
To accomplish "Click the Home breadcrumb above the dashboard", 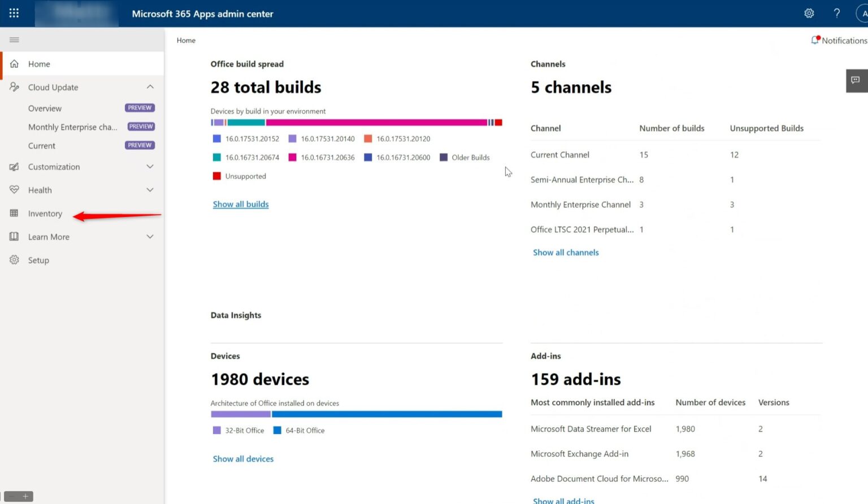I will click(x=186, y=40).
